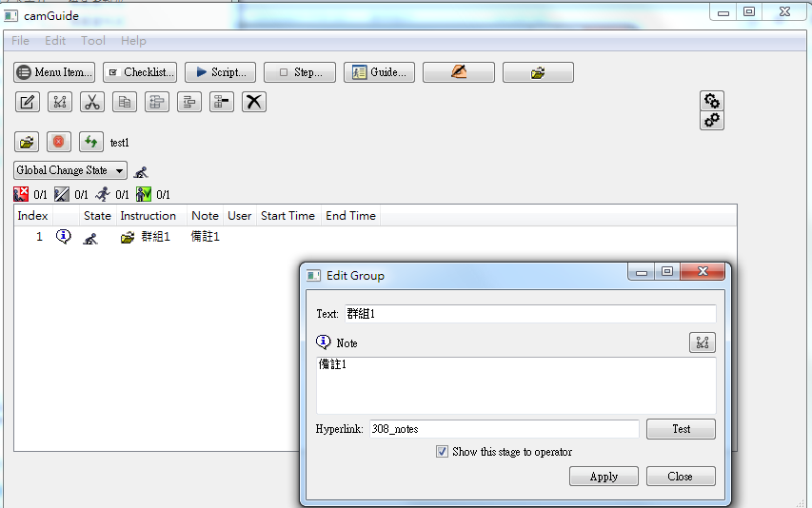Open the Help menu
This screenshot has height=508, width=812.
[133, 40]
